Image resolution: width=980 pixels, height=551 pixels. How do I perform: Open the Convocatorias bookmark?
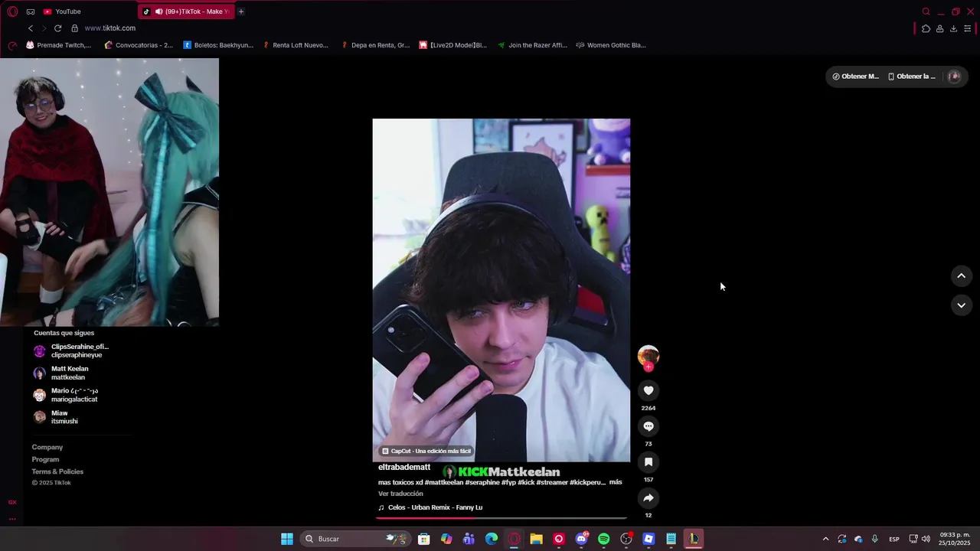pyautogui.click(x=139, y=45)
